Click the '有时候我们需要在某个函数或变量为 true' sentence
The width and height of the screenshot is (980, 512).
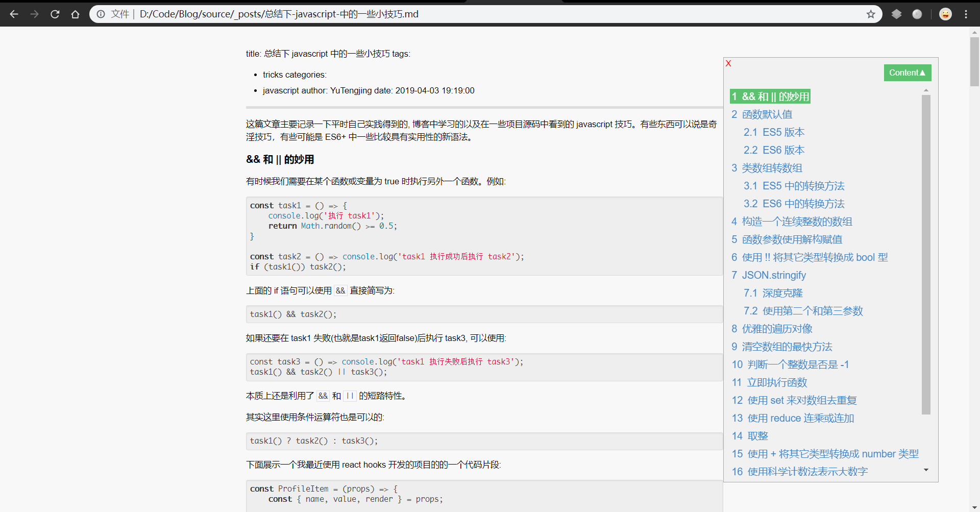point(376,181)
